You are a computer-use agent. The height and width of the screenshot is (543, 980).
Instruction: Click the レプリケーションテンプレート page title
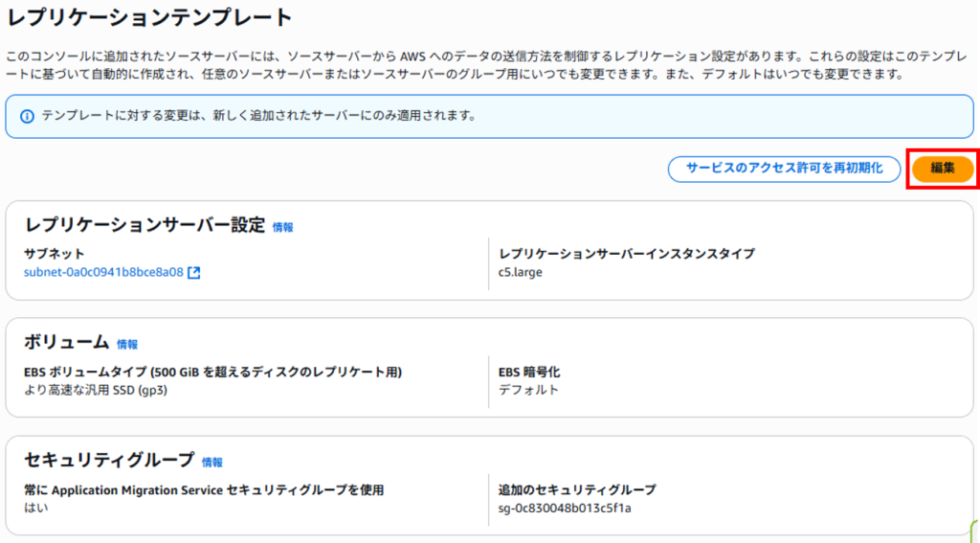(149, 17)
